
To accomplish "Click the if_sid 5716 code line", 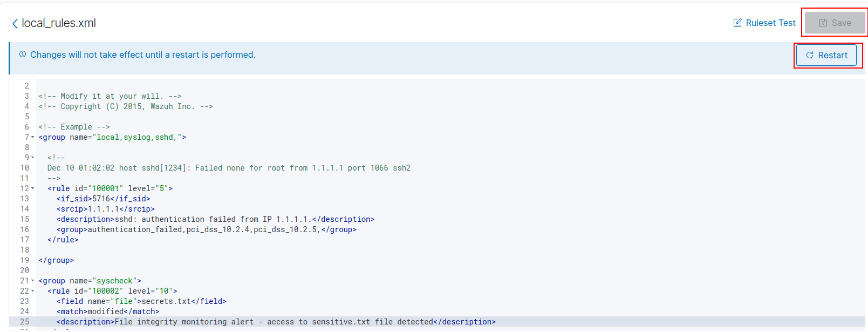I will click(x=103, y=199).
